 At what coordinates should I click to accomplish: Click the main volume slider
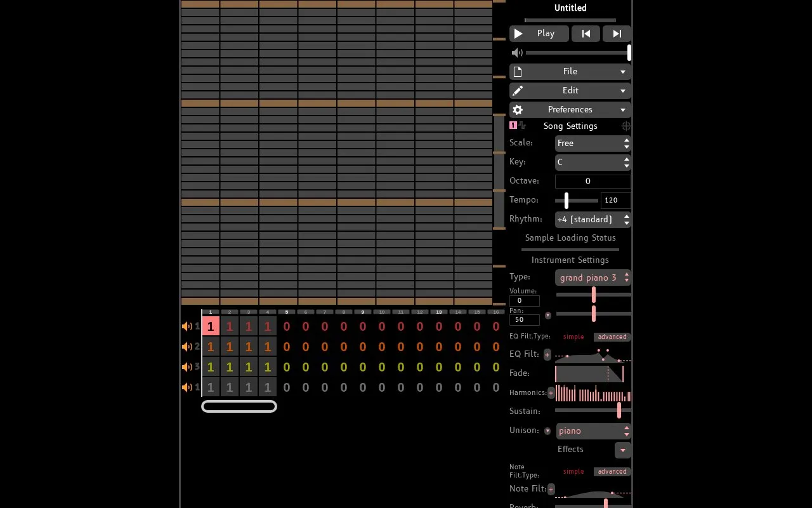point(578,53)
